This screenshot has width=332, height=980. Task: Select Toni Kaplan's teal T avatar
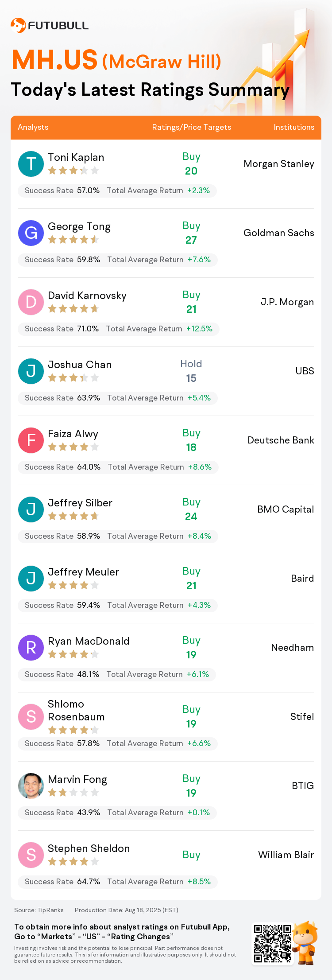(31, 163)
